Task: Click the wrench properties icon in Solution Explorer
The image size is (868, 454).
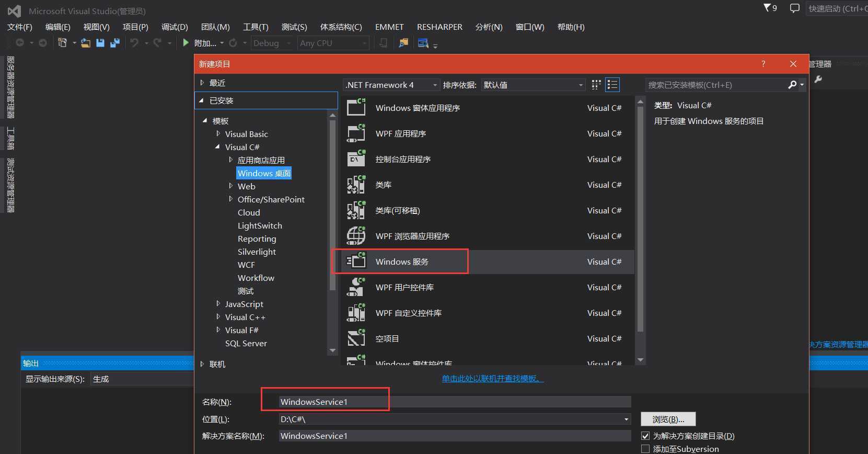Action: [x=818, y=80]
